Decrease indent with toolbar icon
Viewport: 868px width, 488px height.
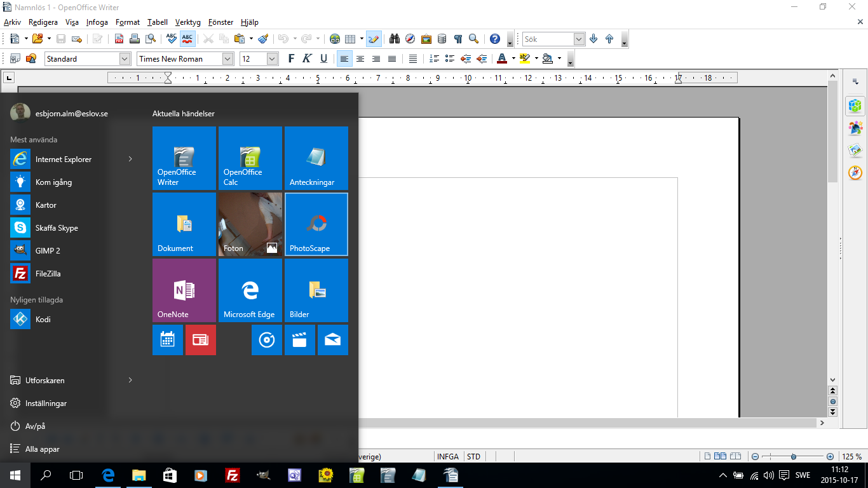coord(466,58)
